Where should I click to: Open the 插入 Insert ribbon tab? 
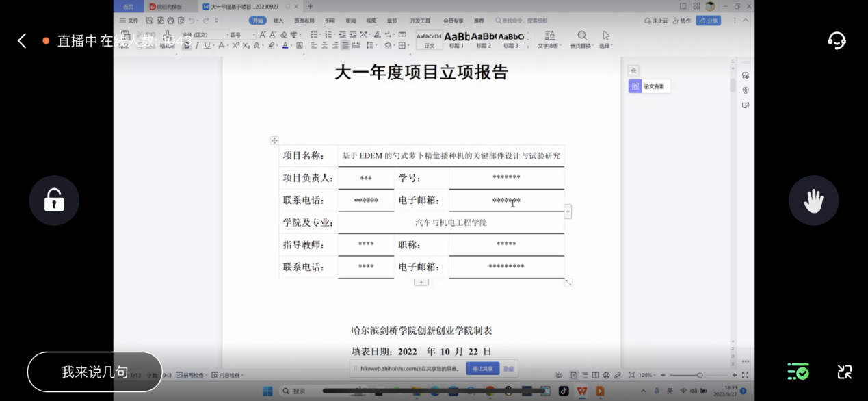(x=278, y=21)
